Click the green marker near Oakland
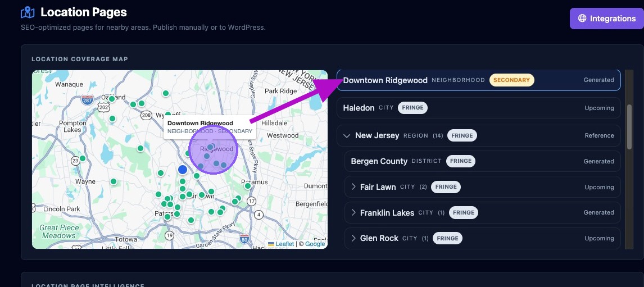 coord(112,99)
